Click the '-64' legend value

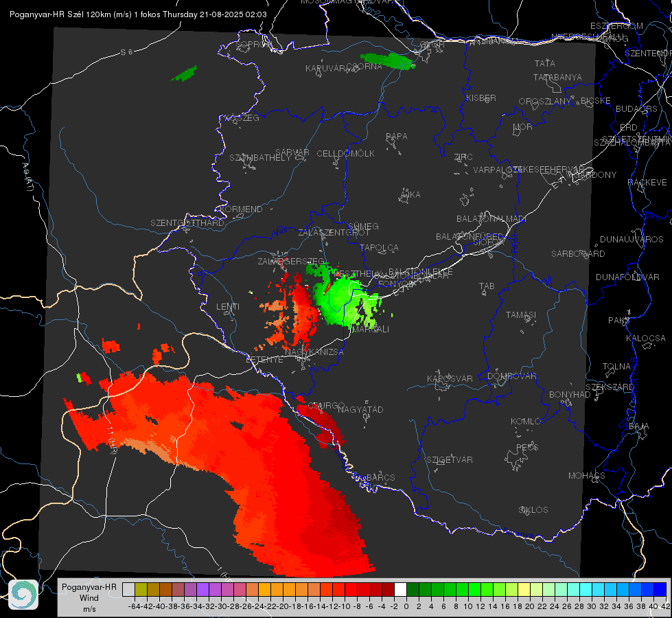point(134,606)
